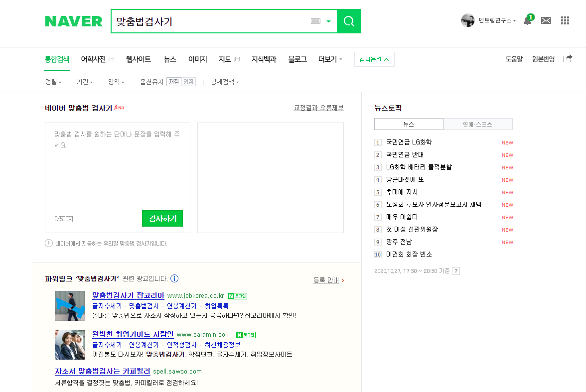Screen dimensions: 586x392
Task: Open the services grid menu icon
Action: (x=565, y=20)
